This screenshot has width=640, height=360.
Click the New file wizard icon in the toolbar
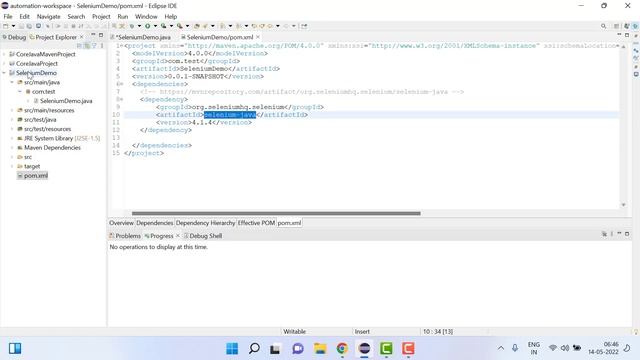click(x=6, y=26)
